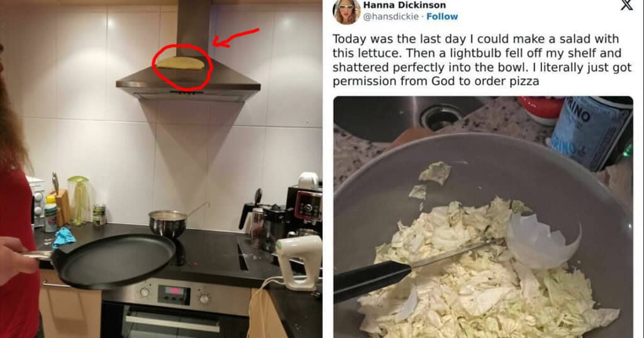The width and height of the screenshot is (644, 338).
Task: Click the steel saucepan on the stove
Action: 167,224
